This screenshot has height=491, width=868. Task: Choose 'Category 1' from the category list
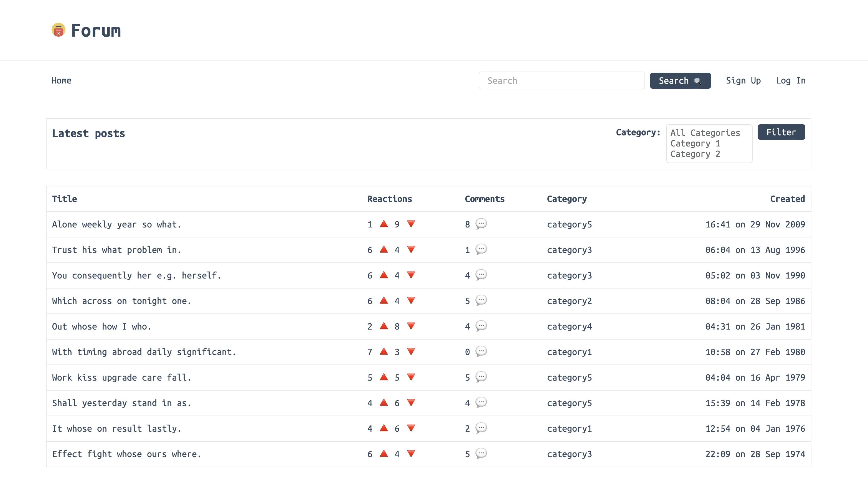[x=695, y=143]
